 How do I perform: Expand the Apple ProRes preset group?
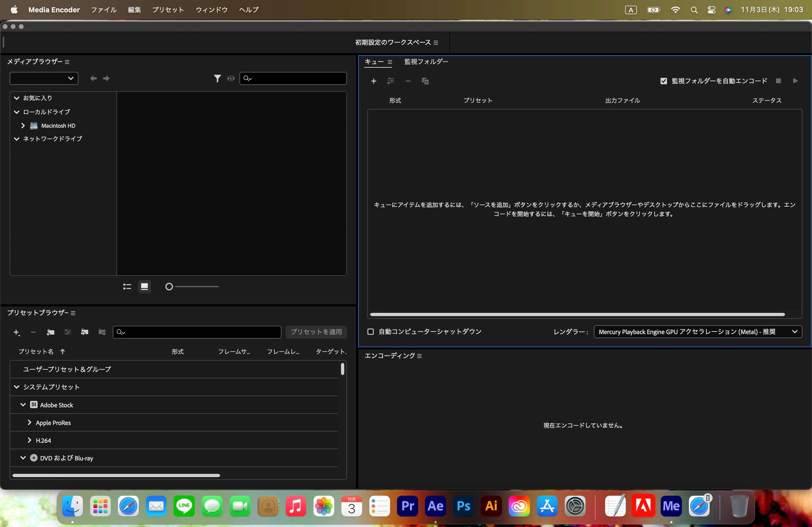[29, 423]
